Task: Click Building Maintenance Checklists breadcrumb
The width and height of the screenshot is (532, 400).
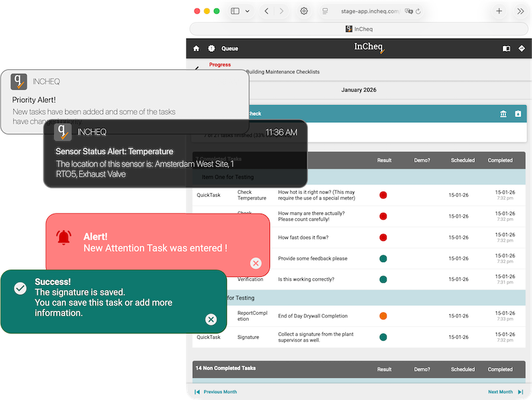Action: pos(283,72)
